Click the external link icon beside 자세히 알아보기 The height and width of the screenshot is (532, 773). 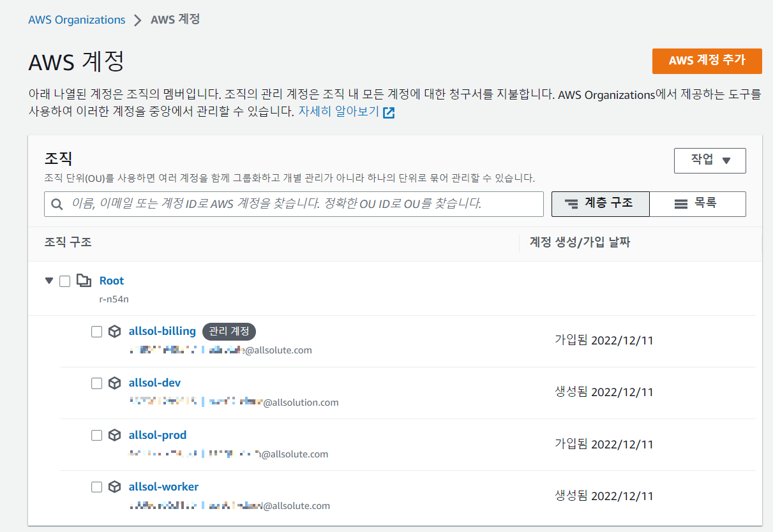[389, 113]
